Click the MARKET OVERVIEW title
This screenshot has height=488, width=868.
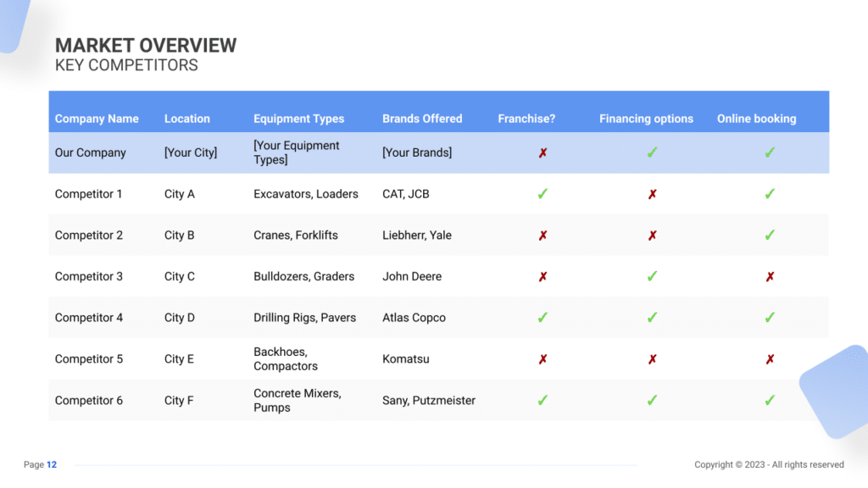coord(146,46)
